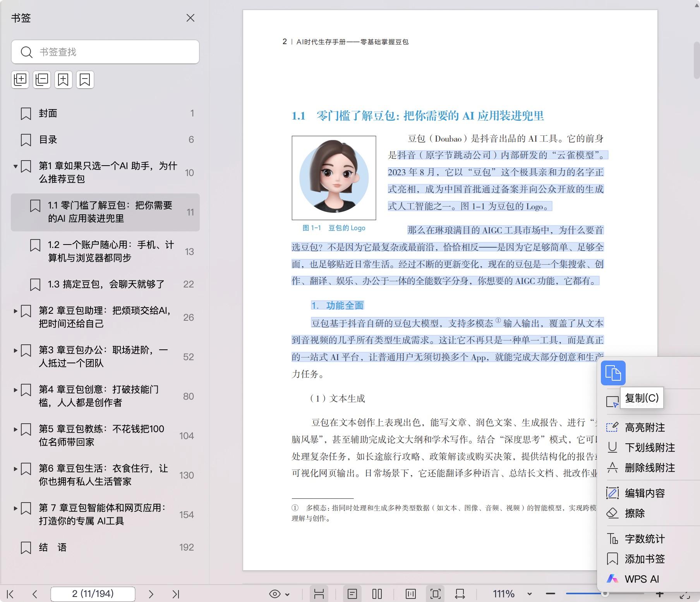The image size is (700, 602).
Task: Open the 111% zoom dropdown
Action: click(x=530, y=594)
